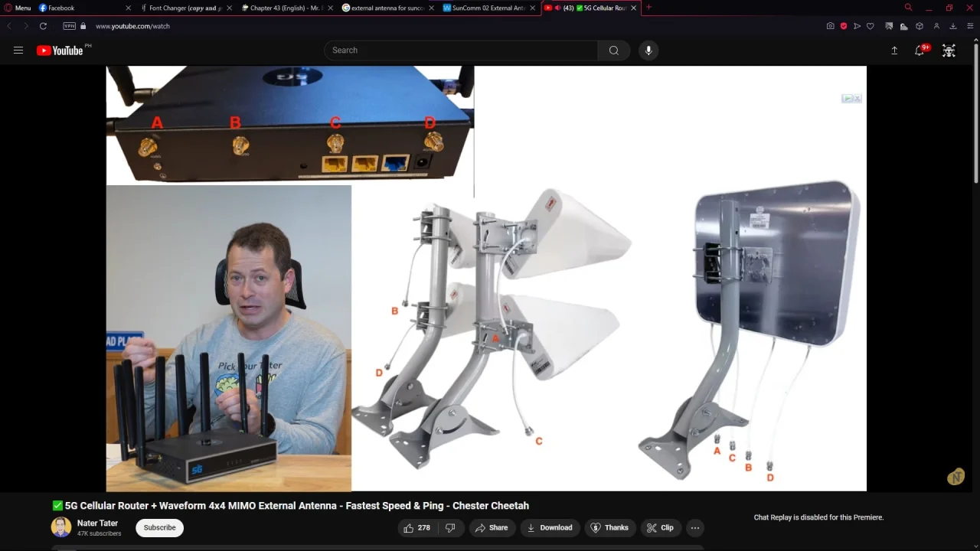Reload the current page
The image size is (980, 551).
point(43,26)
